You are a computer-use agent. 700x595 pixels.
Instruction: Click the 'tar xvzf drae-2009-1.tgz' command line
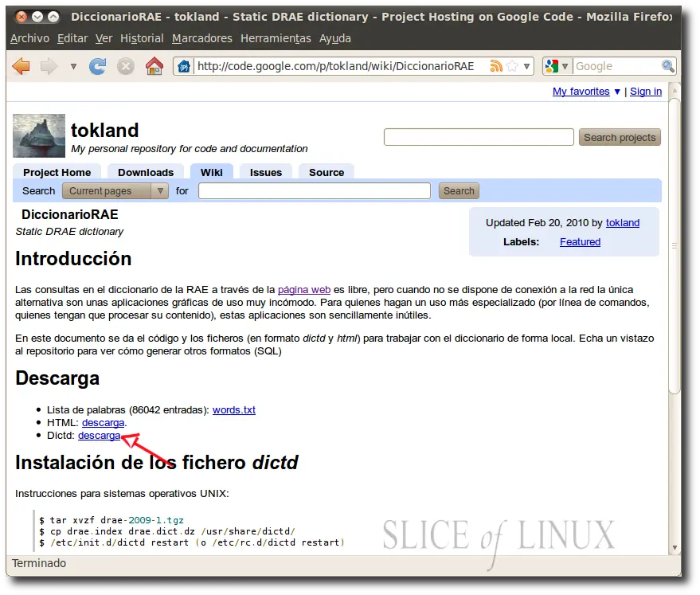(x=111, y=520)
